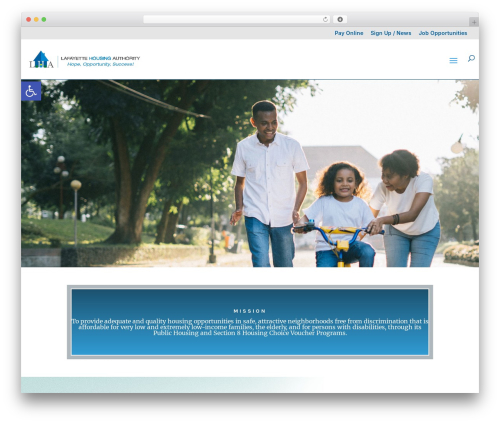Screen dimensions: 500x423
Task: Open the wheelchair accessibility tools button
Action: 31,91
